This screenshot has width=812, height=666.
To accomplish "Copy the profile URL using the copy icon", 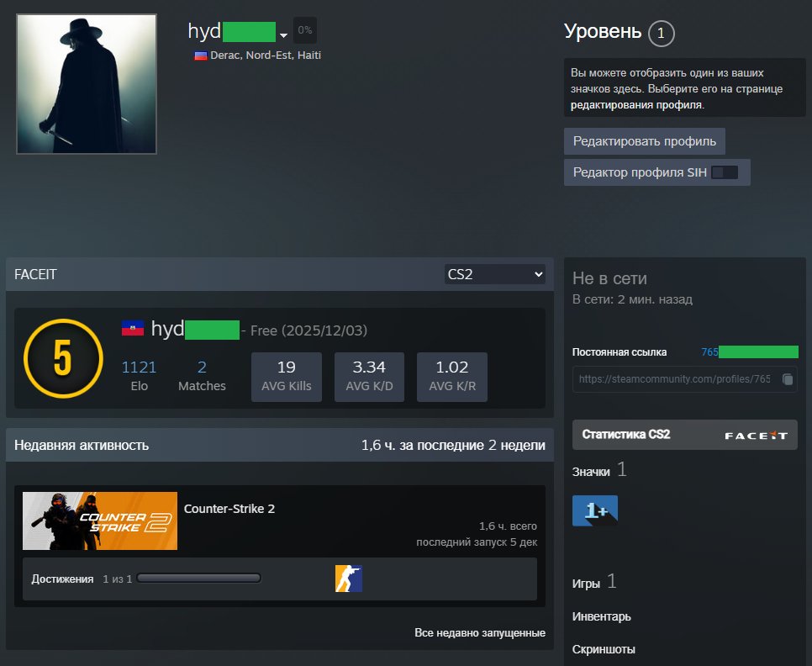I will point(788,379).
